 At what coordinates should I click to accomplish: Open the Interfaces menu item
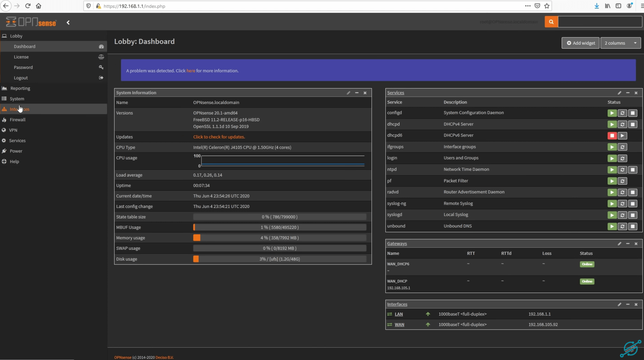(x=19, y=109)
